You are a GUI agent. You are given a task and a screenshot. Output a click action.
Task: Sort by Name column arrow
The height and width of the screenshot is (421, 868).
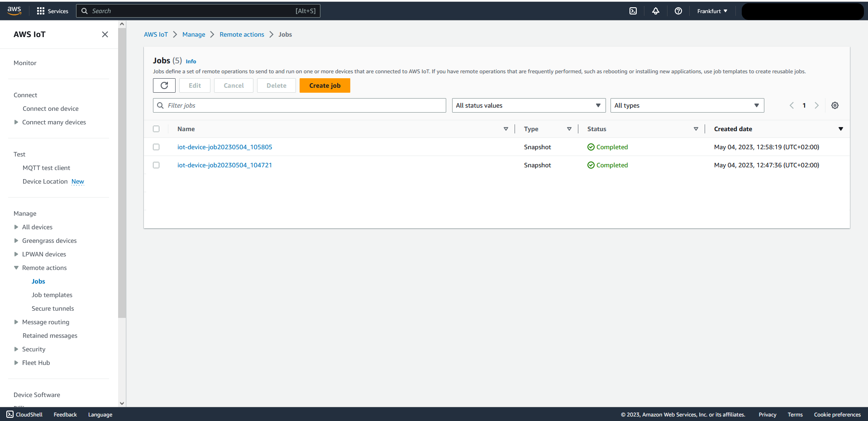pos(506,129)
